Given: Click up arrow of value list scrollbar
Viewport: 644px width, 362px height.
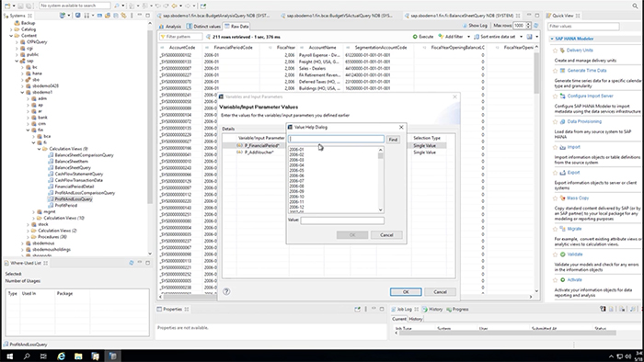Looking at the screenshot, I should (x=380, y=150).
